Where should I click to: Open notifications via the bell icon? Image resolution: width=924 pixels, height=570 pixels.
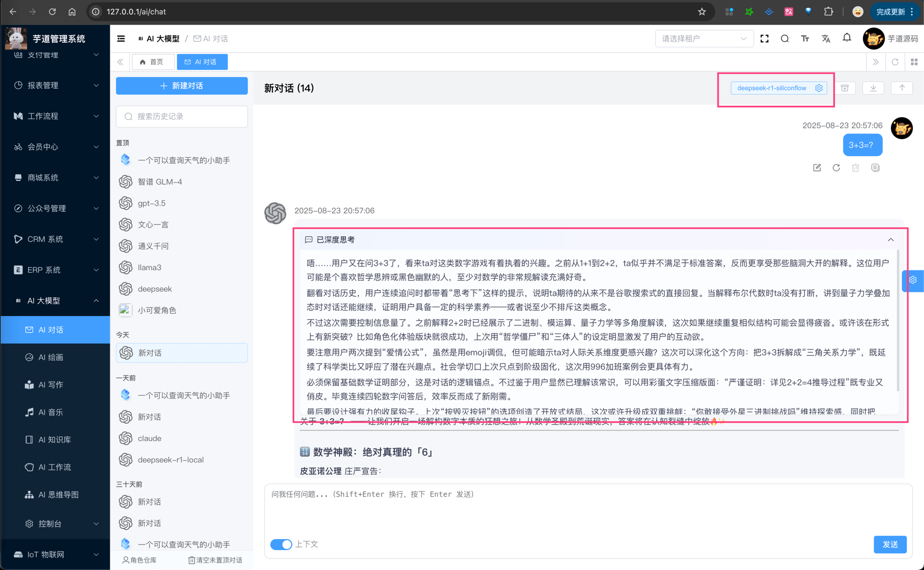pos(847,38)
